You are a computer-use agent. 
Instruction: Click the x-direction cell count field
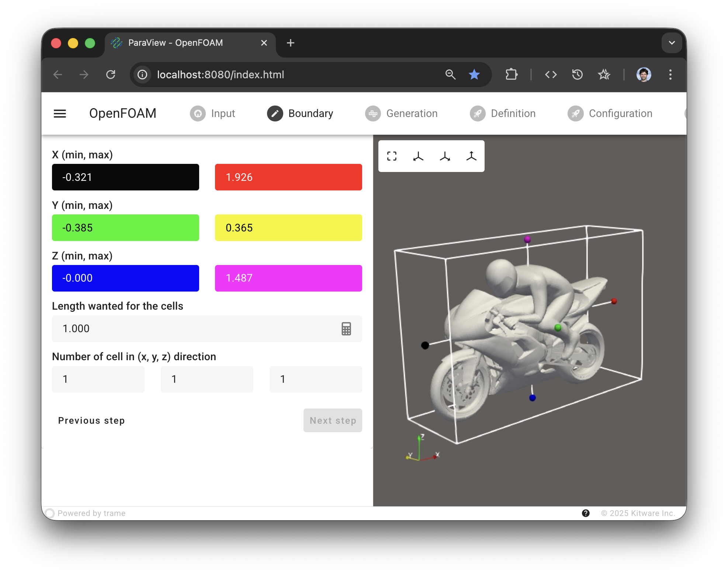[x=98, y=379]
